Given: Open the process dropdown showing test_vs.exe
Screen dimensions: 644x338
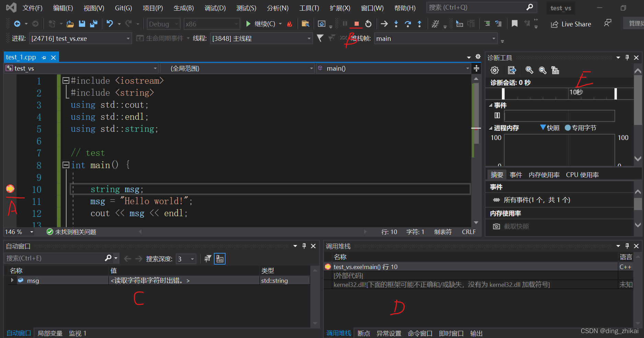Looking at the screenshot, I should click(80, 38).
